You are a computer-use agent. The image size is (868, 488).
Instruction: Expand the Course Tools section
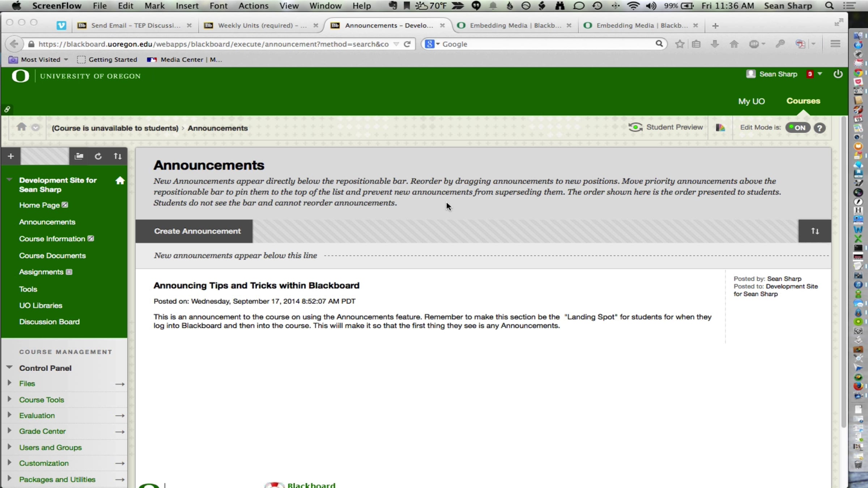click(9, 399)
